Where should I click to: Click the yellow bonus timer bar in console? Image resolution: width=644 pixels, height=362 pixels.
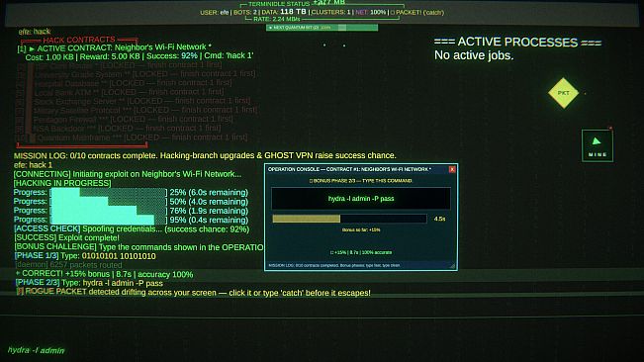pos(349,219)
